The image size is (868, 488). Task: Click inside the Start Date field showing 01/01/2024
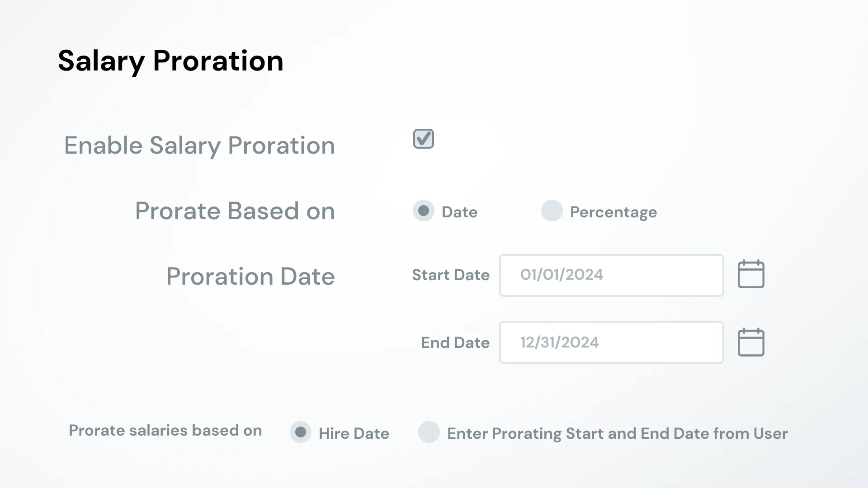pos(611,275)
